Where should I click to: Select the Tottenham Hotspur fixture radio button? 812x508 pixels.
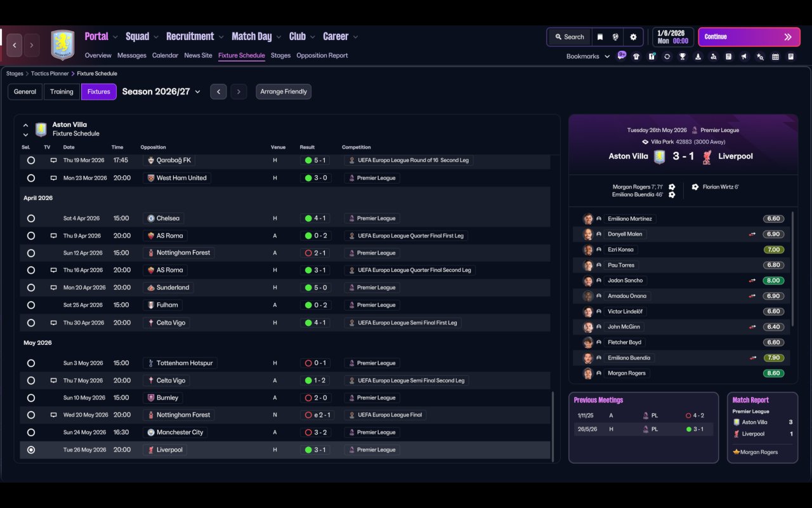tap(31, 363)
